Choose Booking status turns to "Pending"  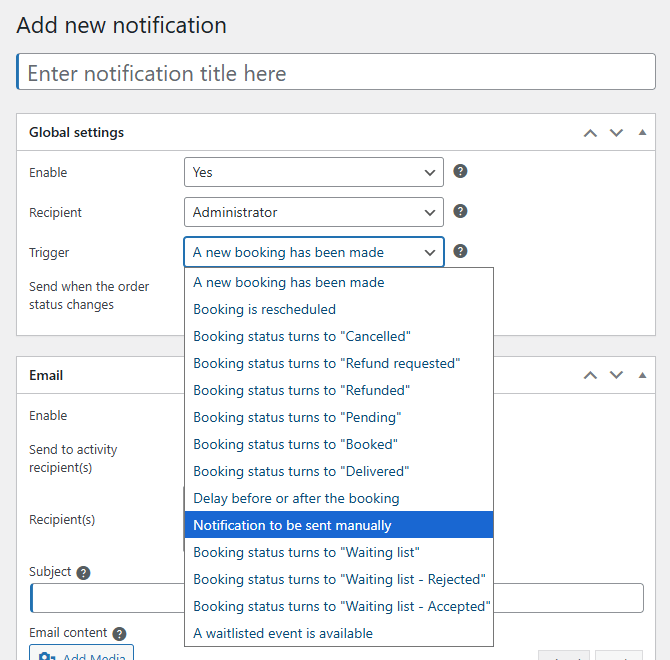tap(339, 417)
